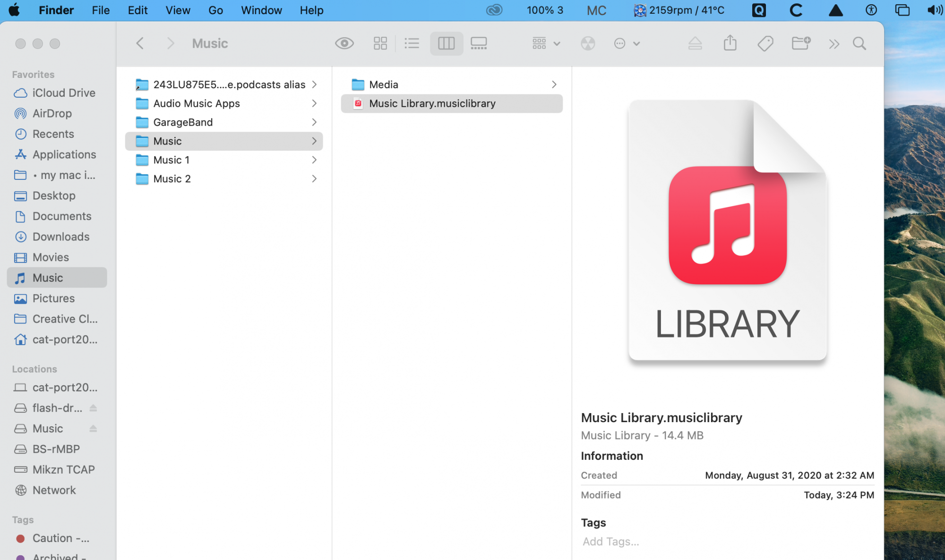Open the Action ellipsis menu
The image size is (945, 560).
pos(627,43)
